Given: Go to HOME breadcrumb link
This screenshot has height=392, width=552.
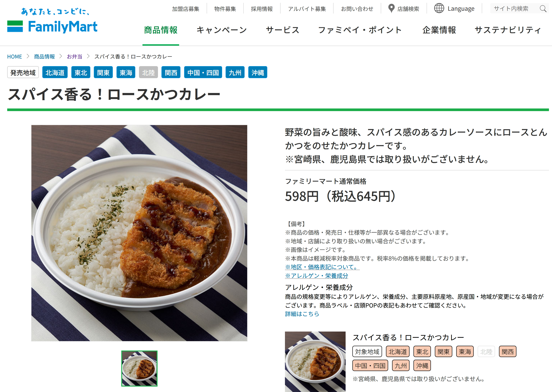Looking at the screenshot, I should coord(14,57).
